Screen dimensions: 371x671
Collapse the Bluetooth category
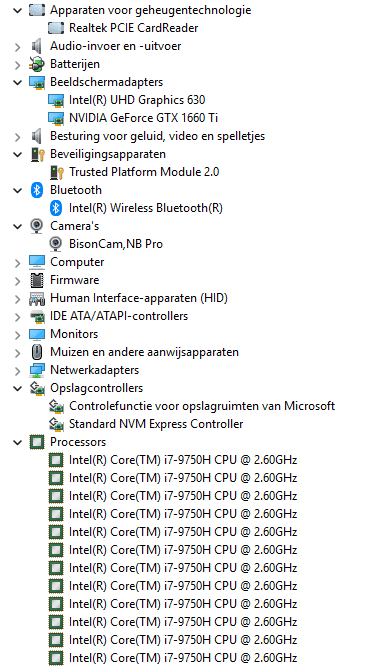[18, 190]
